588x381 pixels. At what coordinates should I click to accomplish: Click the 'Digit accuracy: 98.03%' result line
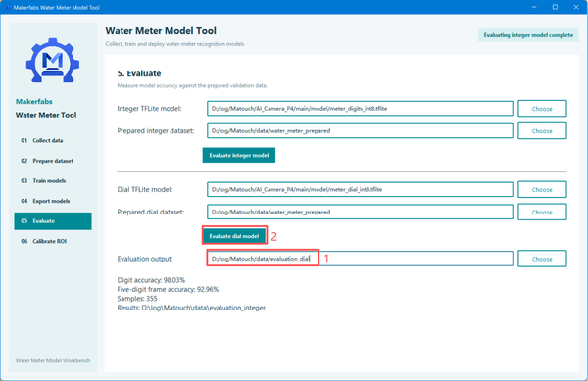(x=151, y=280)
